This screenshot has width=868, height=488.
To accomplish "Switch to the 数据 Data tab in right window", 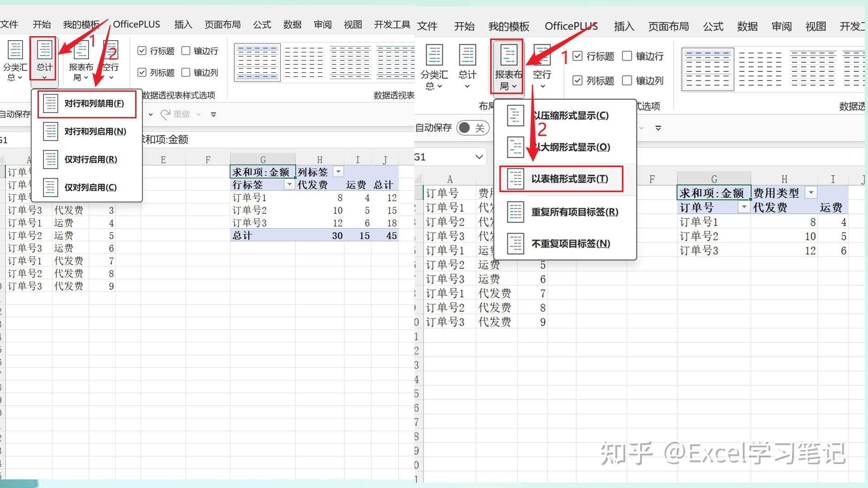I will 747,26.
